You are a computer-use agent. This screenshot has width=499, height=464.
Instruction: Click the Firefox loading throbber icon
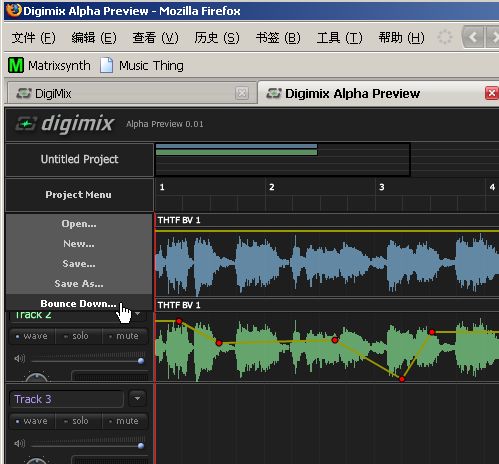[x=444, y=37]
